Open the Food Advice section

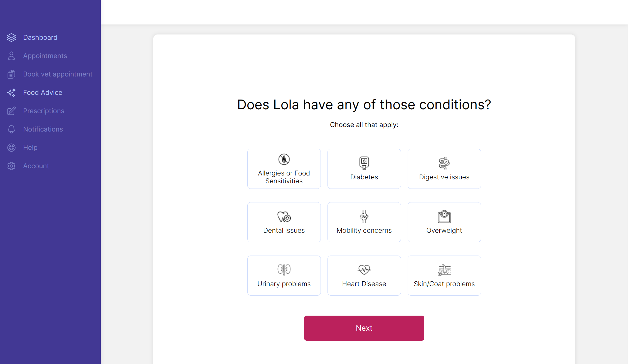43,92
